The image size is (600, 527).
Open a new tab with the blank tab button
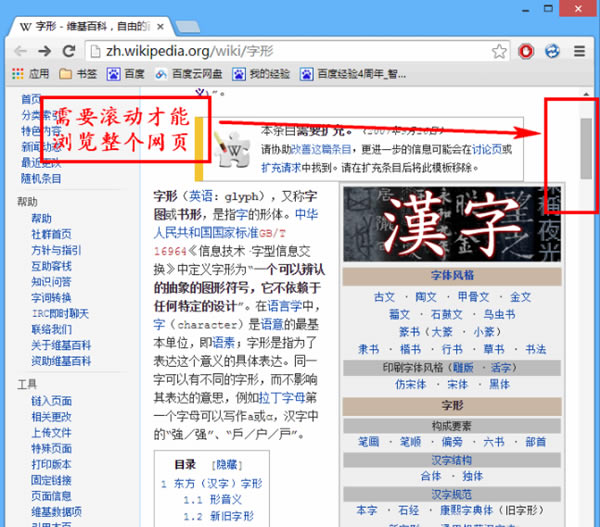point(218,24)
